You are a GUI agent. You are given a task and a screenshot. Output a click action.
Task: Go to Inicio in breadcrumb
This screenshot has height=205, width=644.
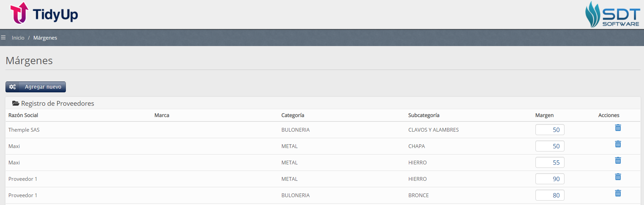tap(18, 38)
